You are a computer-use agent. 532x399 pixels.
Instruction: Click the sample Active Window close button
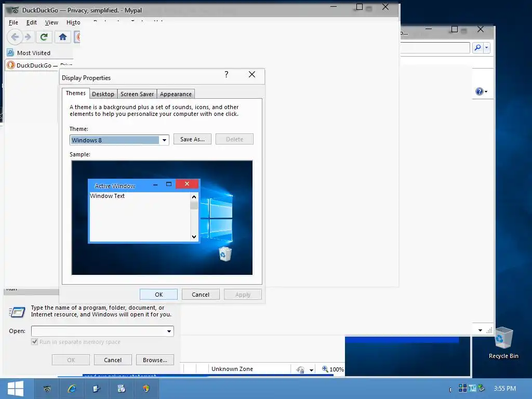187,184
